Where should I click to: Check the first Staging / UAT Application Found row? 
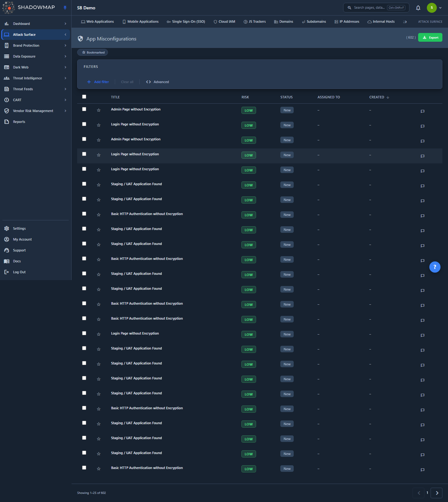tap(84, 184)
